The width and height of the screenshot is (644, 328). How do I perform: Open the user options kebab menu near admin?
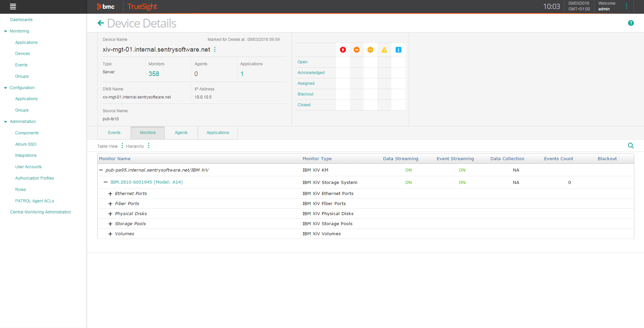tap(626, 6)
